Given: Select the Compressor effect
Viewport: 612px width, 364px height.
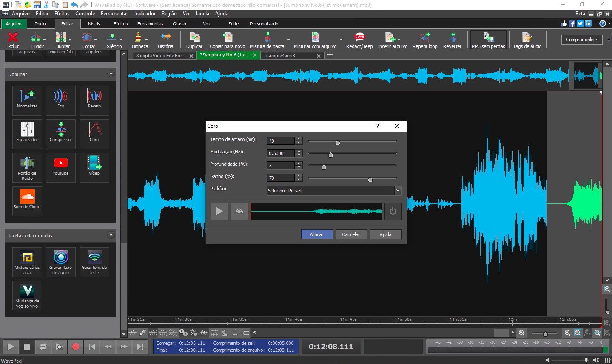Looking at the screenshot, I should coord(60,134).
